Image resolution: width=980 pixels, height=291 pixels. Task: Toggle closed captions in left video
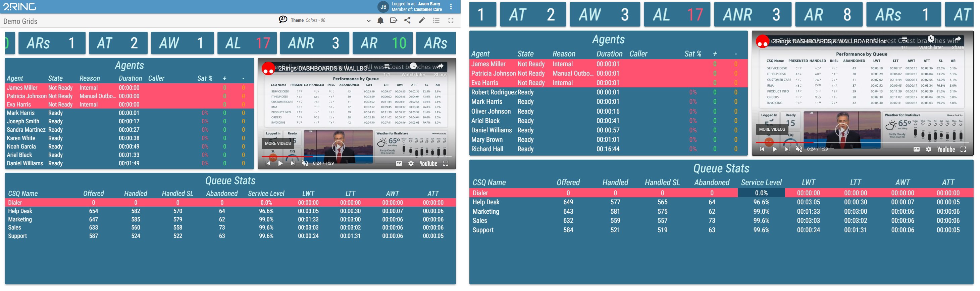coord(399,163)
